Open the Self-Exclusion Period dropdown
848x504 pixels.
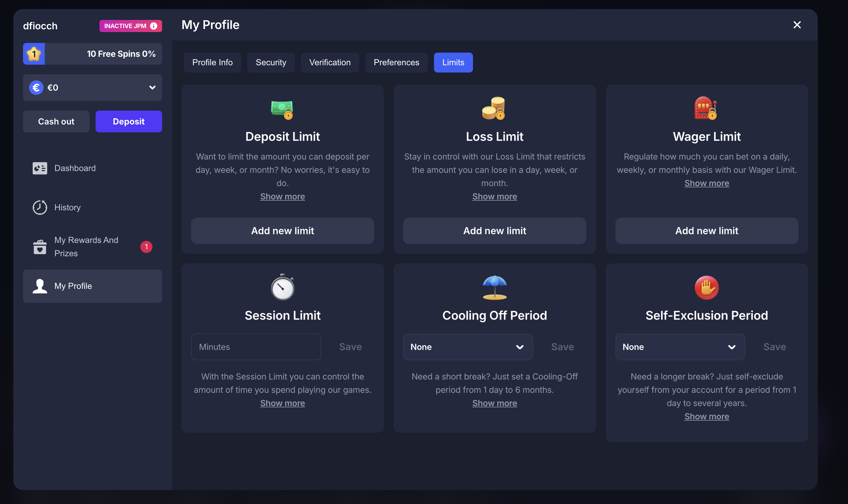tap(680, 347)
